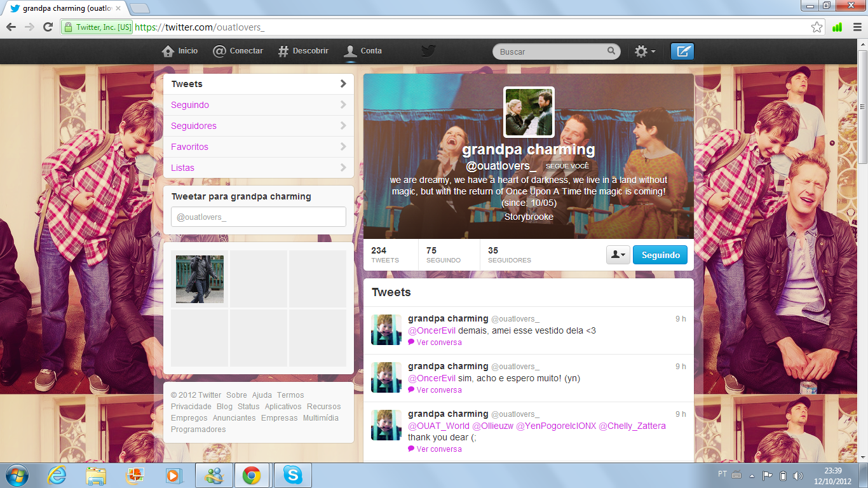
Task: Open the Sobre footer link
Action: point(236,395)
